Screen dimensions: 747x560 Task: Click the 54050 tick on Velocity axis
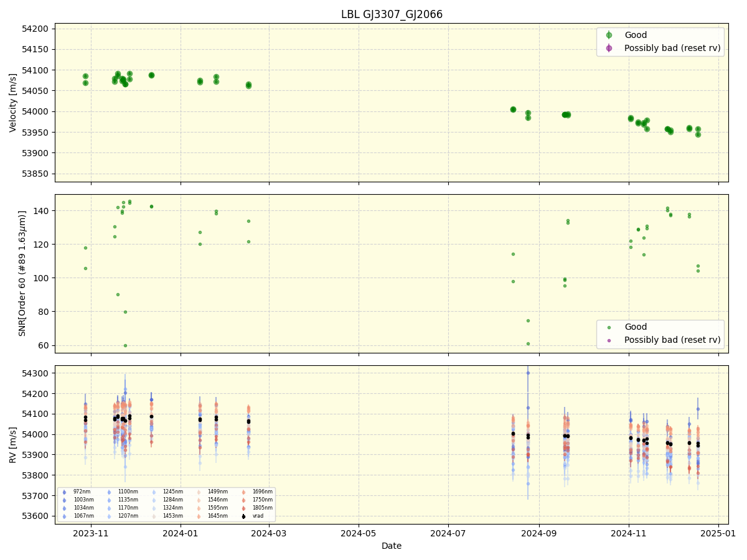pos(36,91)
